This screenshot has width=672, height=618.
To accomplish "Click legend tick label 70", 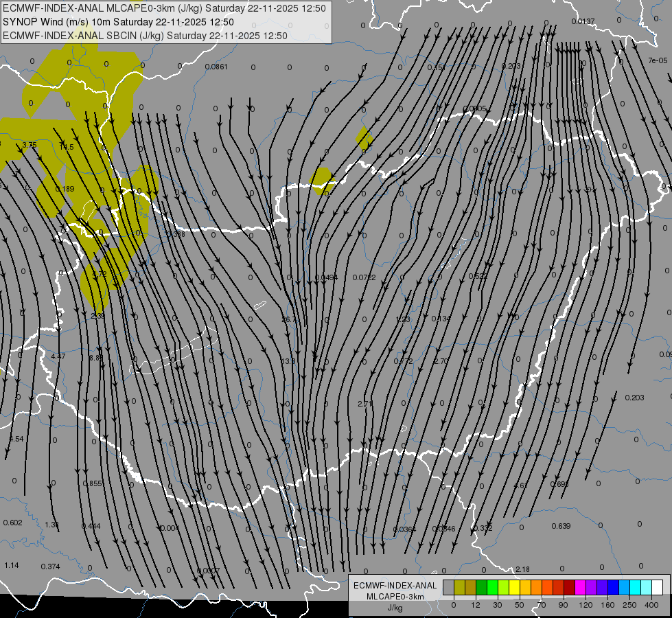I will click(x=542, y=605).
